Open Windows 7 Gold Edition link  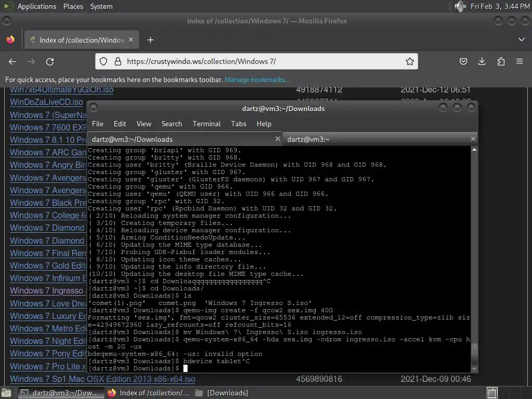48,265
